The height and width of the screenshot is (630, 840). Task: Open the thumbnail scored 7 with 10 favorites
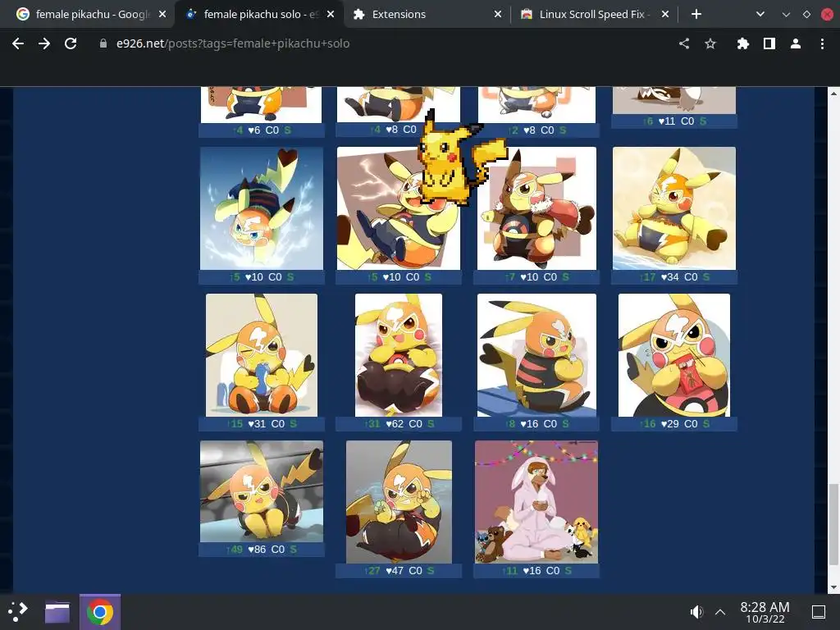coord(536,208)
